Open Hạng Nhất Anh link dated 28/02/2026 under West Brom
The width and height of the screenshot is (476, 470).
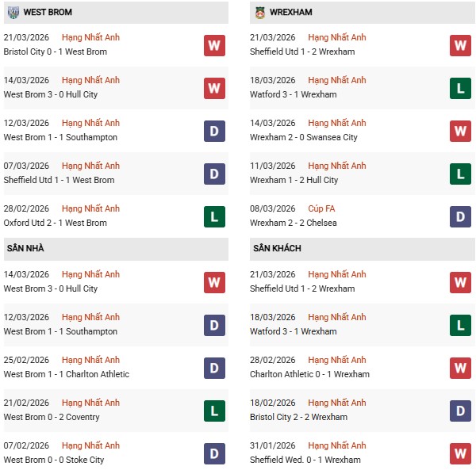click(90, 208)
